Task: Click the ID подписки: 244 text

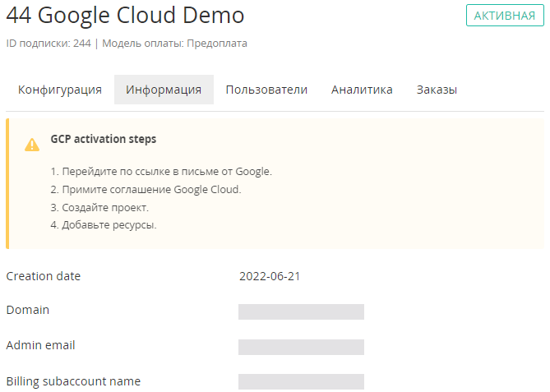Action: coord(49,44)
